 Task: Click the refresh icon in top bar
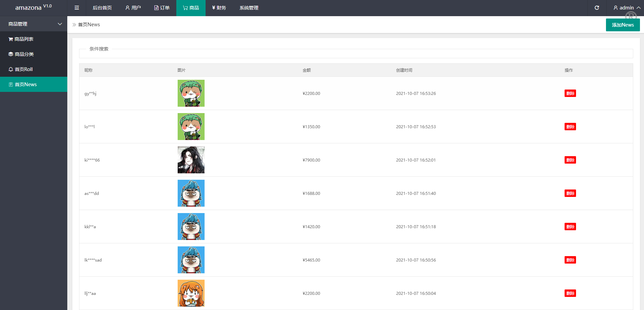coord(597,8)
